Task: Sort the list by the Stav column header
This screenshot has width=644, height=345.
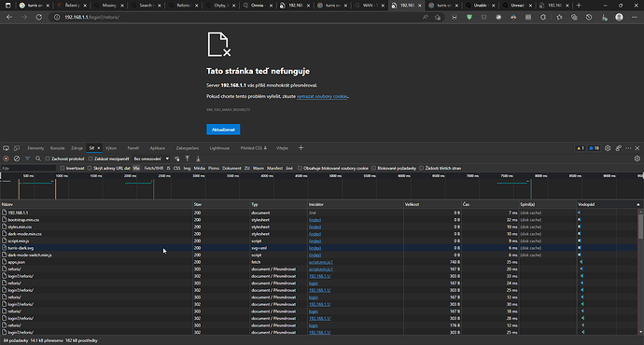Action: coord(221,204)
